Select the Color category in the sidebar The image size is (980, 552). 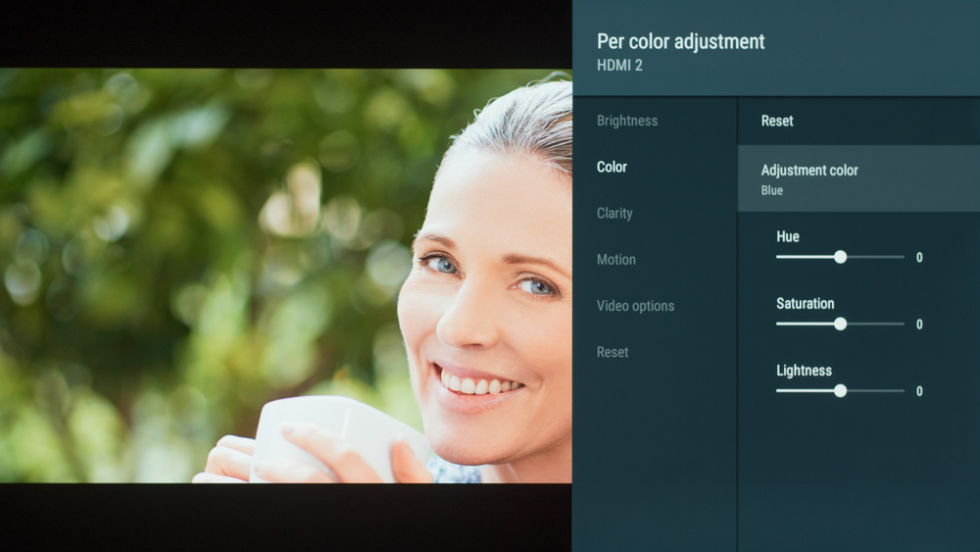tap(612, 167)
